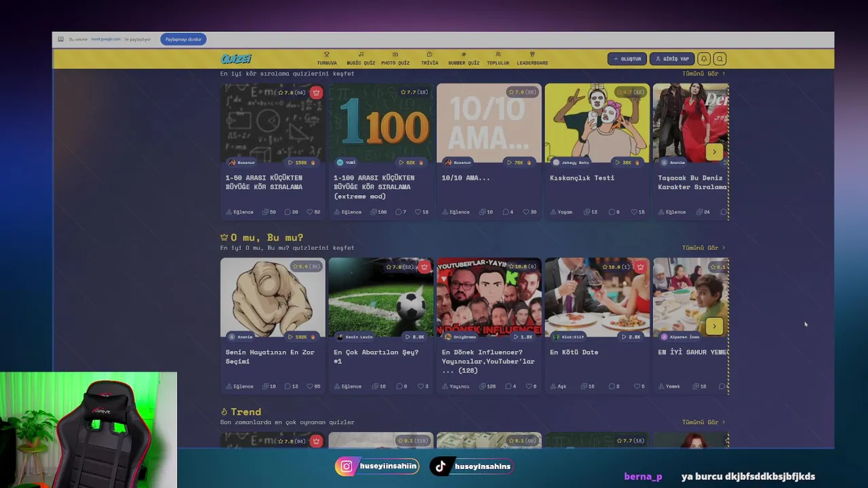The height and width of the screenshot is (488, 868).
Task: Open the Turnuva menu item
Action: (326, 59)
